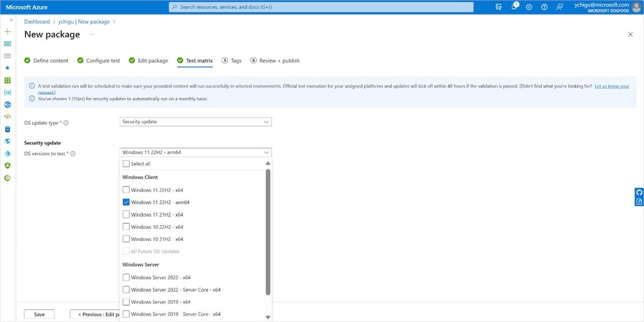The width and height of the screenshot is (644, 322).
Task: Open the help question mark icon
Action: tap(544, 7)
